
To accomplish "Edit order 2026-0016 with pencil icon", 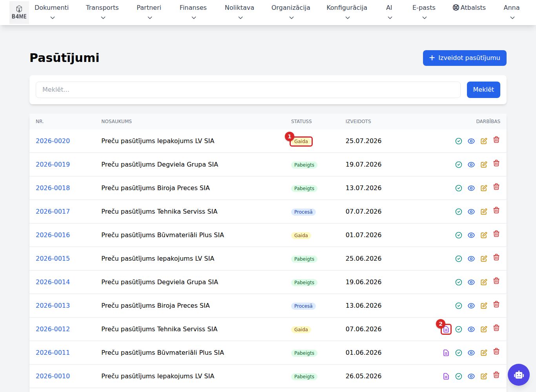I will tap(484, 235).
